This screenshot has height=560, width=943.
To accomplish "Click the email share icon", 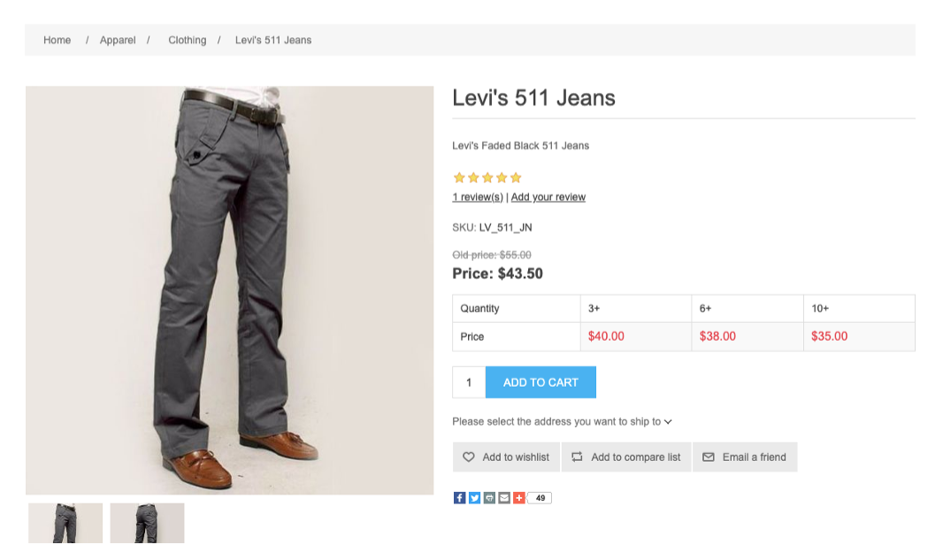I will 504,498.
